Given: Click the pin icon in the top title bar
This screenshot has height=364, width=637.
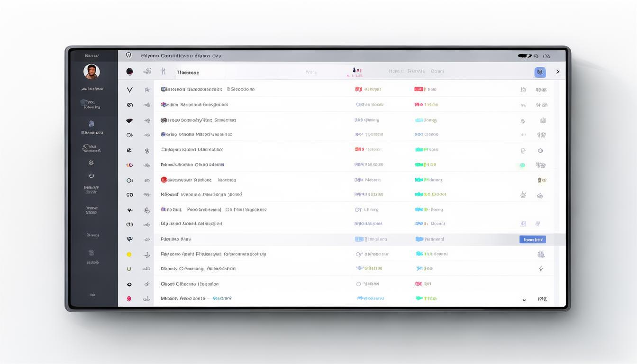Looking at the screenshot, I should [x=128, y=55].
